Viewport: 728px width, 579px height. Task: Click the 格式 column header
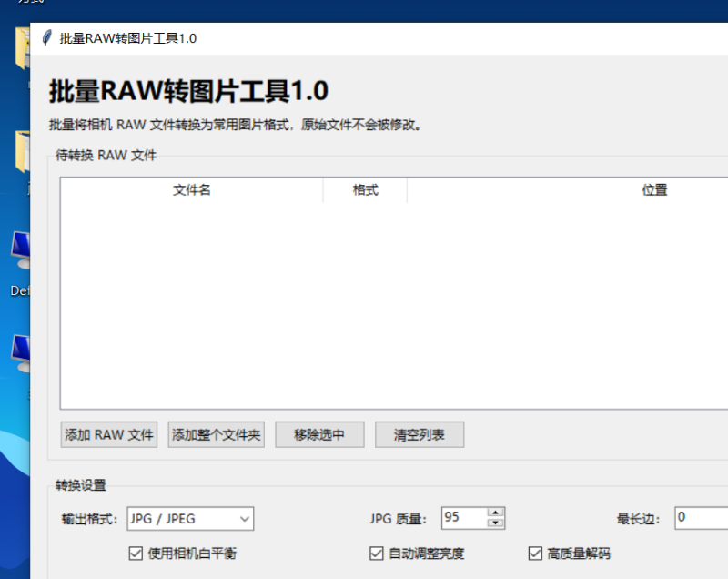366,190
